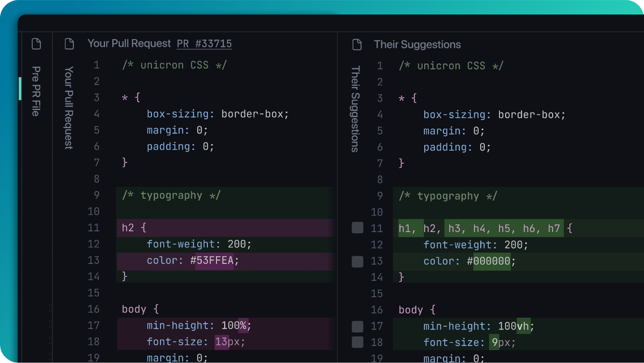The width and height of the screenshot is (644, 363).
Task: Open PR #33715 link
Action: pos(204,44)
